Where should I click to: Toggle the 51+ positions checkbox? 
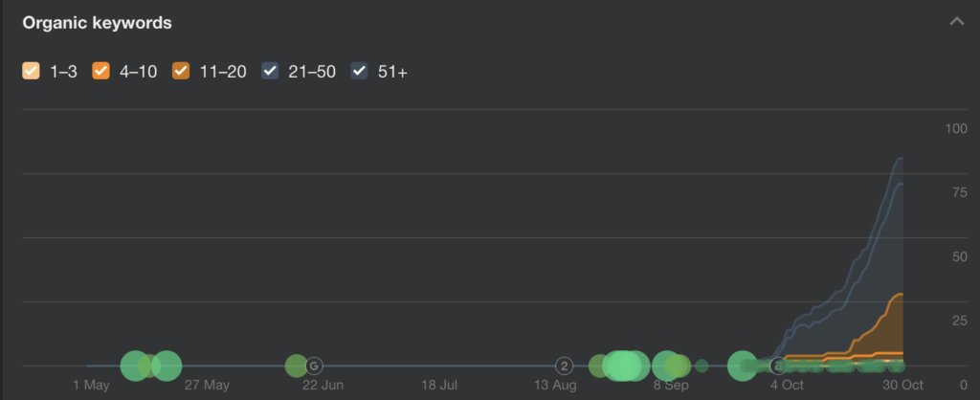[x=360, y=71]
